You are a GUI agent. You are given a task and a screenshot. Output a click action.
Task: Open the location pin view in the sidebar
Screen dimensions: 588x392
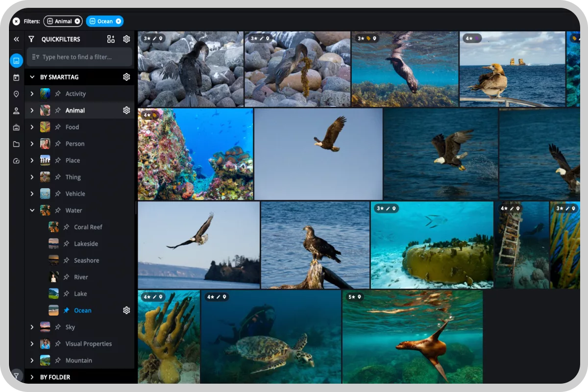click(16, 94)
